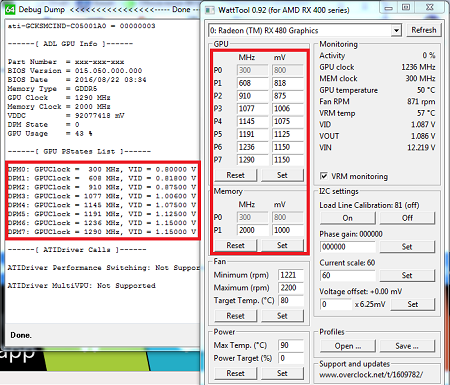This screenshot has width=450, height=385.
Task: Click the GPU P3 mV field 1006
Action: tap(288, 109)
